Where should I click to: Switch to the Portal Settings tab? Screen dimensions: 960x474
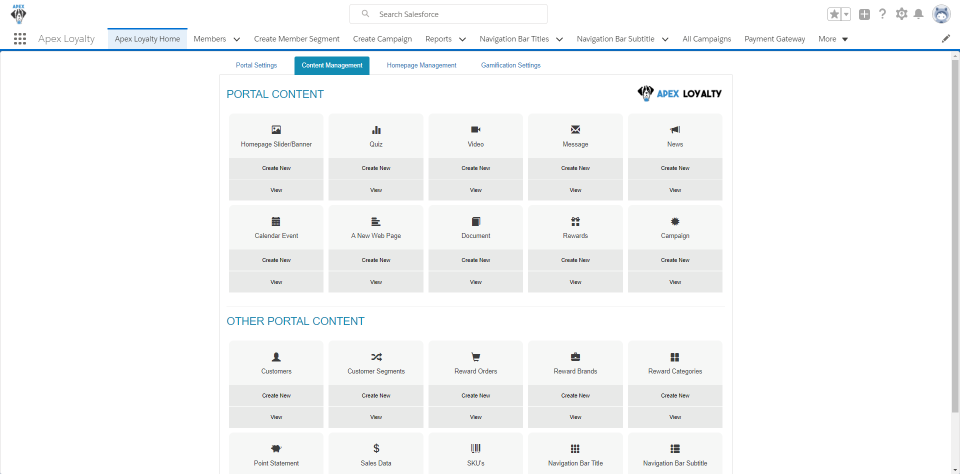[256, 66]
